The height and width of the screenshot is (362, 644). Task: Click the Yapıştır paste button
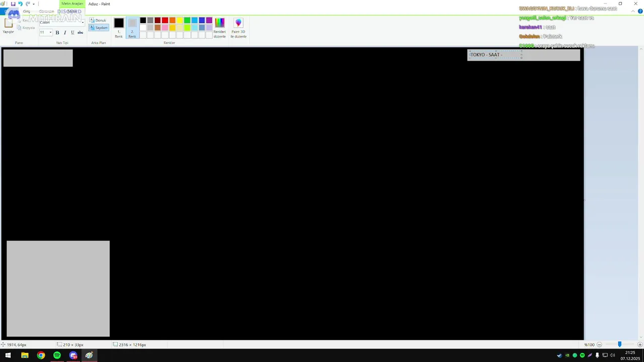tap(9, 26)
